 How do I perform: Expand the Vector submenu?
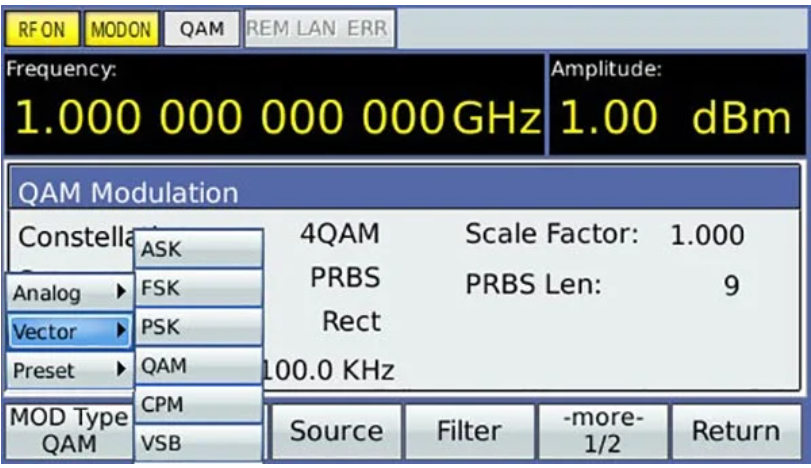[x=67, y=331]
